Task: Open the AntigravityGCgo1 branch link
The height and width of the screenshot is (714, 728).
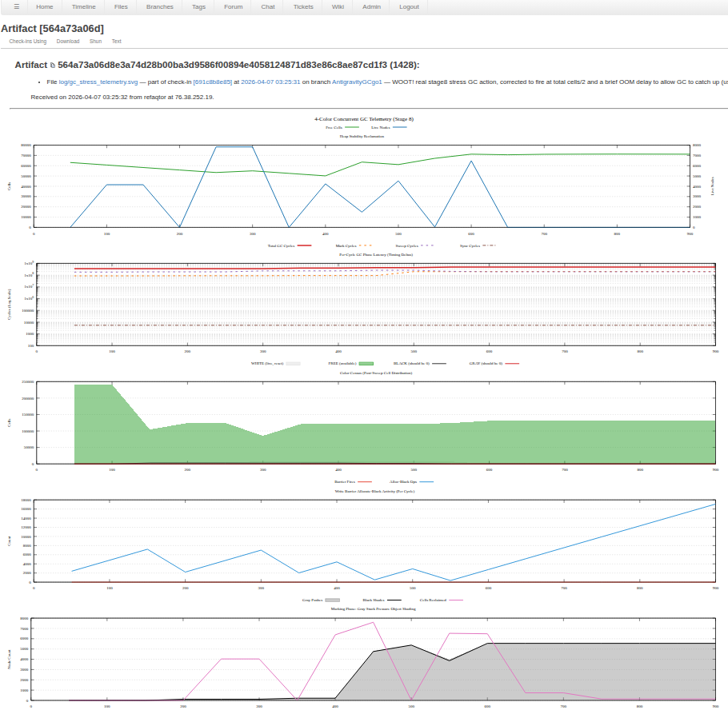Action: (x=357, y=82)
